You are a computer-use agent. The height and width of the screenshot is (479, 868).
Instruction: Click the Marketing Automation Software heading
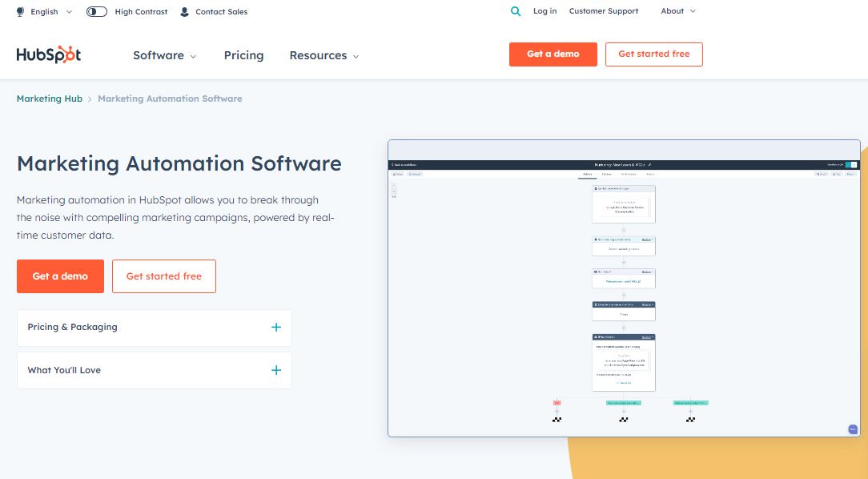pyautogui.click(x=179, y=164)
